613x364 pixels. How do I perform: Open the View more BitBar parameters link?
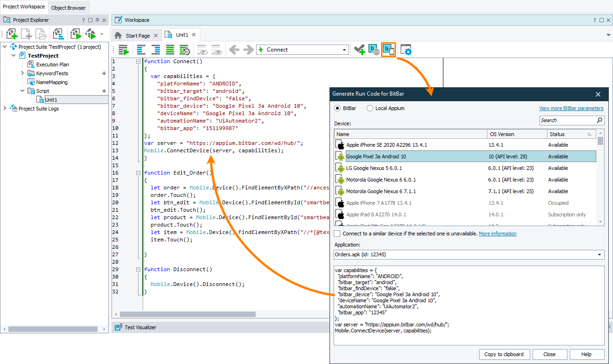coord(571,108)
